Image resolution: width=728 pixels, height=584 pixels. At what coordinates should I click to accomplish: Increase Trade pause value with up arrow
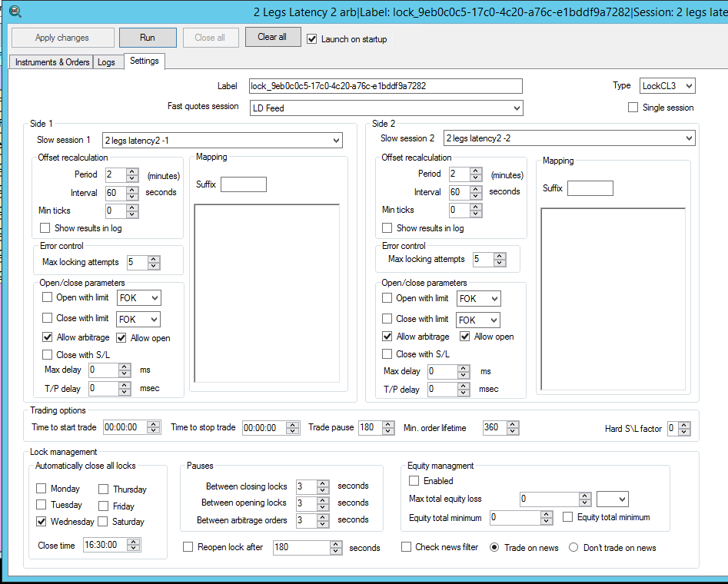[x=388, y=424]
